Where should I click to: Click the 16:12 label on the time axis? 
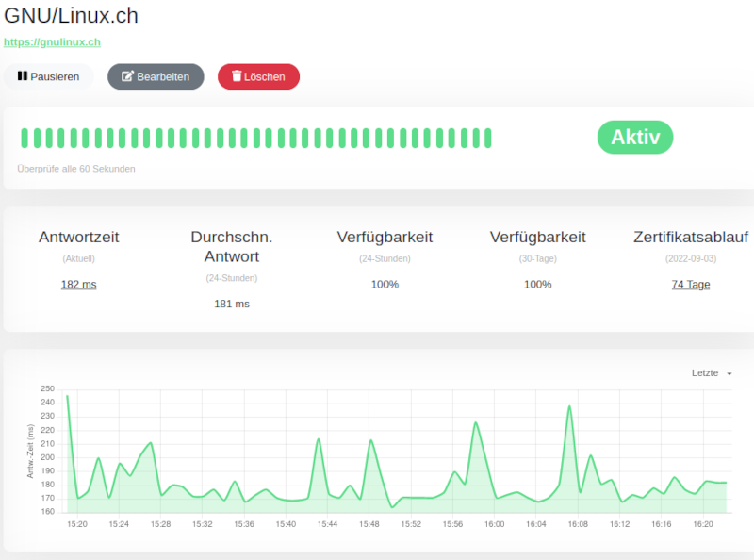coord(619,524)
